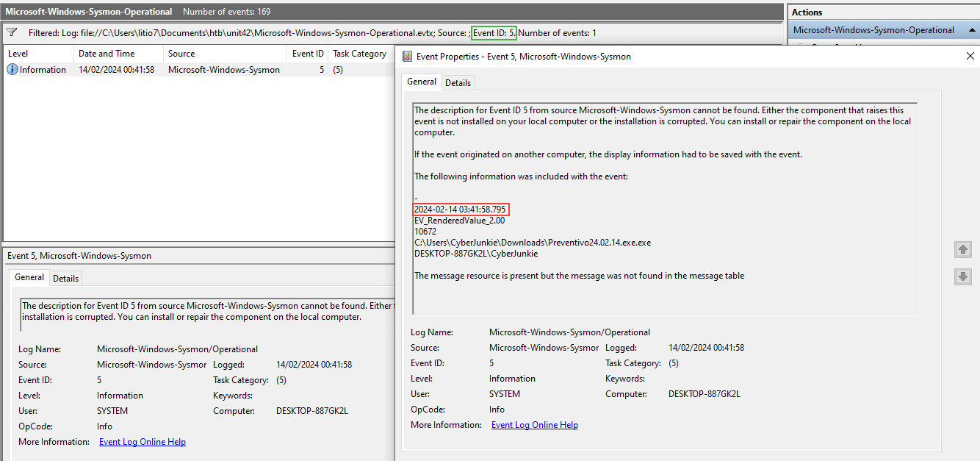This screenshot has height=461, width=980.
Task: Click the Event Properties dialog title icon
Action: [x=407, y=56]
